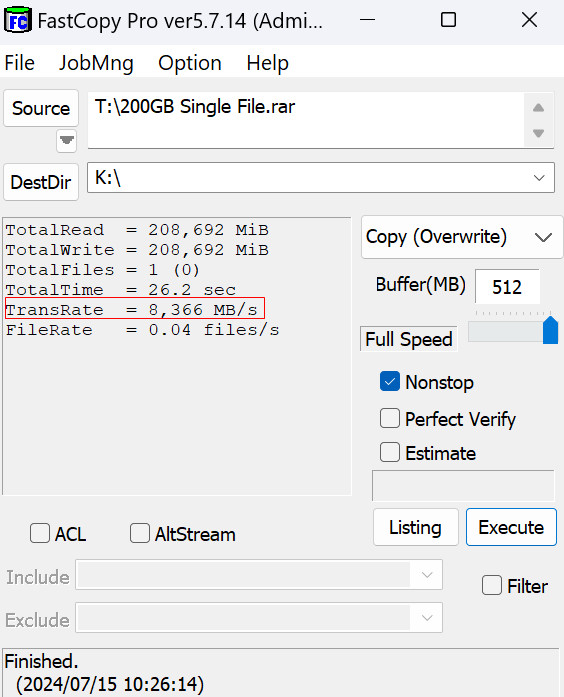Open source history dropdown arrow below Source
Viewport: 564px width, 697px height.
[67, 141]
